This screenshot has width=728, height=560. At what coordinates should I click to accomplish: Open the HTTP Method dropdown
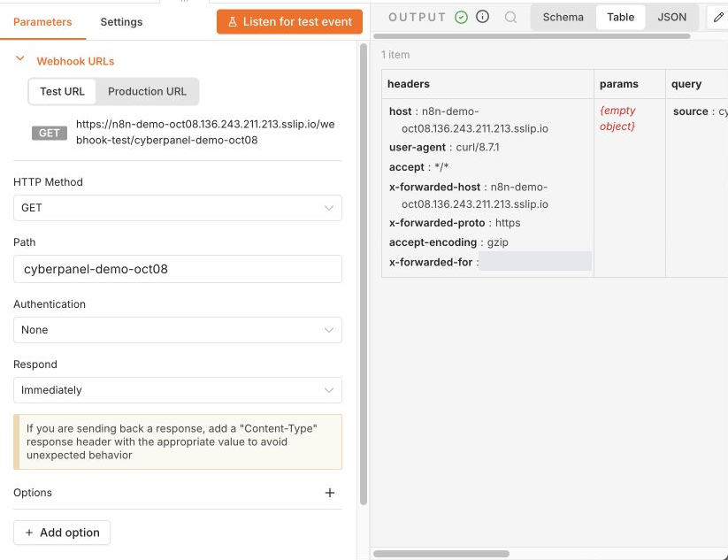pos(178,208)
